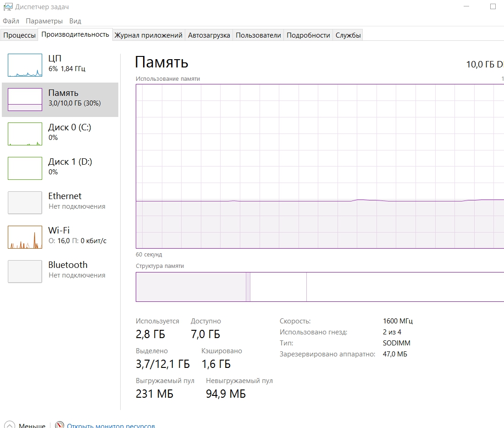Open the Диск 0 (C:) mini graph
The height and width of the screenshot is (428, 504).
25,134
